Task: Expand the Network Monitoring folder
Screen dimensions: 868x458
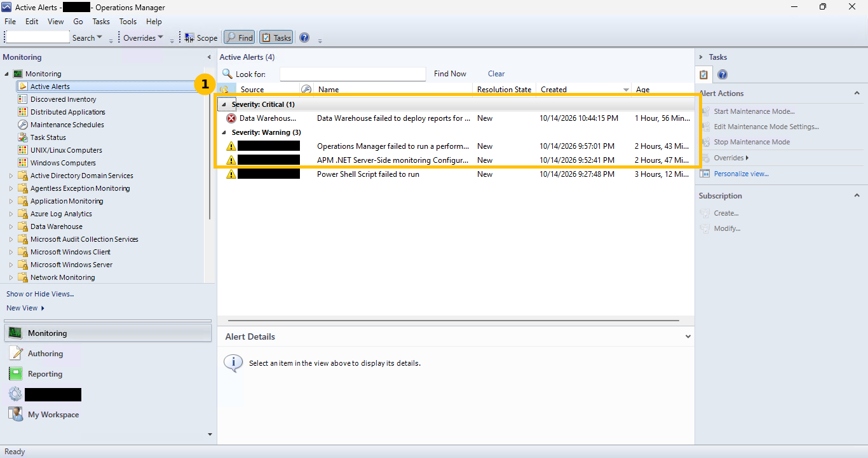Action: (x=11, y=277)
